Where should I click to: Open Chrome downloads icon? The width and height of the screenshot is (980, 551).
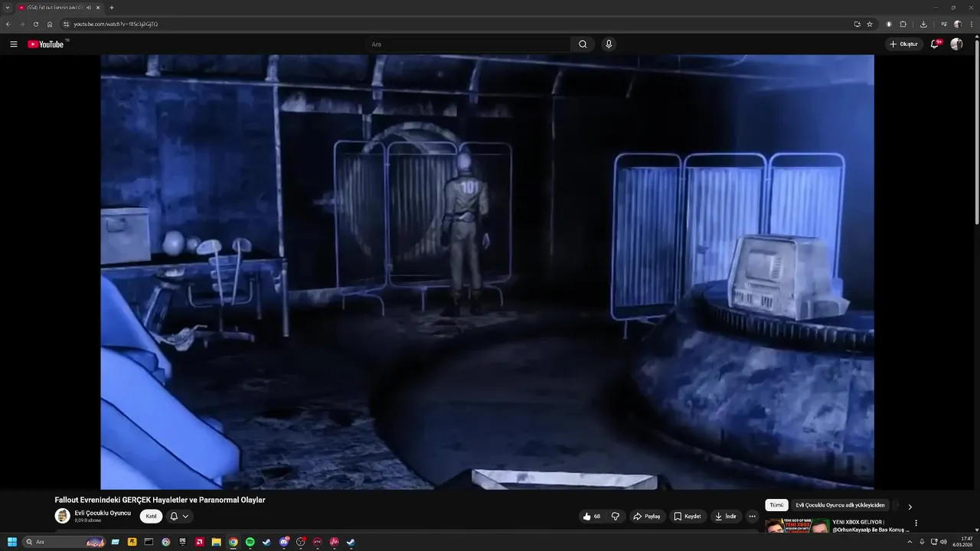pos(923,24)
